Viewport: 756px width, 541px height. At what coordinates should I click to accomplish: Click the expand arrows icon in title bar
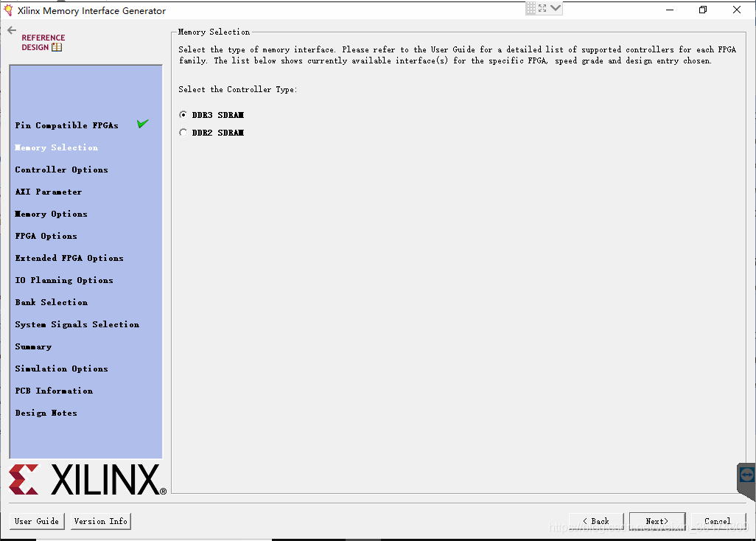(x=542, y=8)
